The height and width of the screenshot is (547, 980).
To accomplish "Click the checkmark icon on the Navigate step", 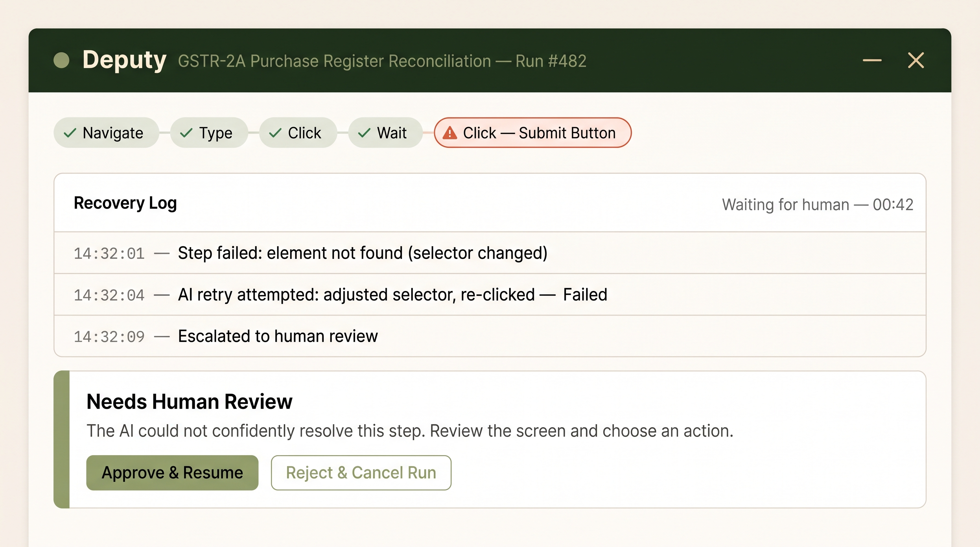I will pyautogui.click(x=70, y=133).
